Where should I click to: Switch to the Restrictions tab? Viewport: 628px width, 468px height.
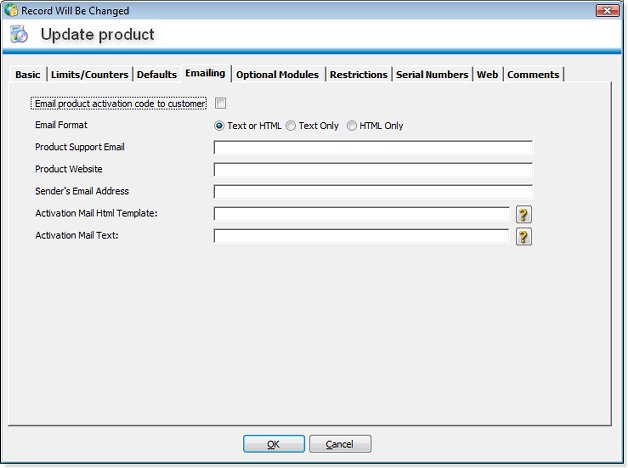pos(358,75)
